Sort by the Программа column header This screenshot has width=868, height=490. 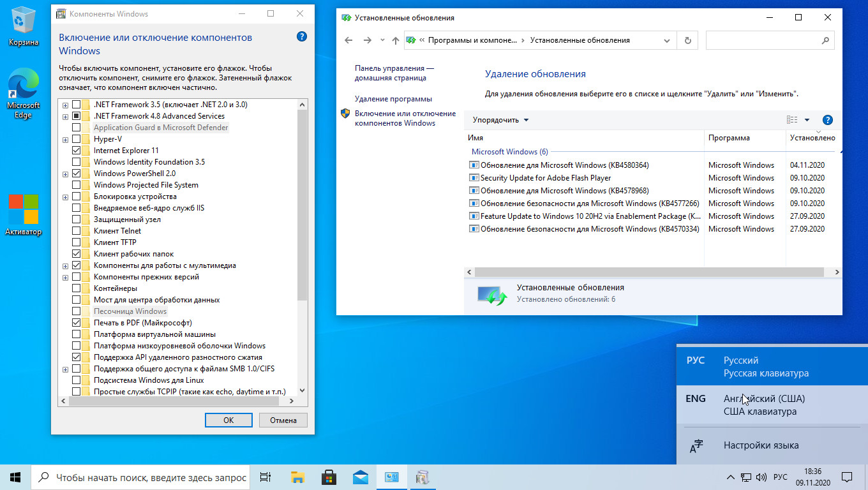tap(745, 138)
